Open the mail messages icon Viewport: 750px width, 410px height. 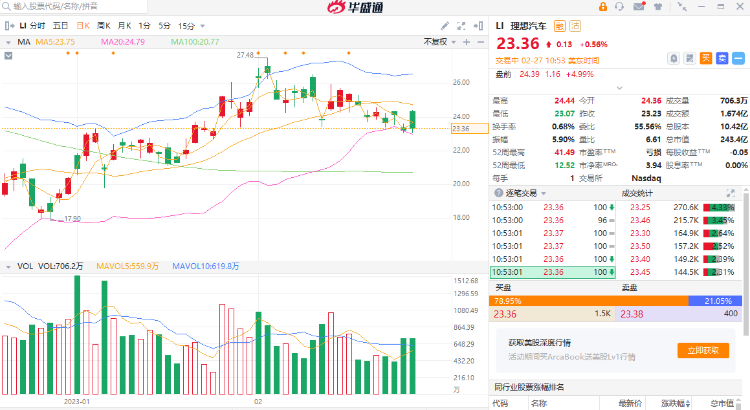click(638, 8)
